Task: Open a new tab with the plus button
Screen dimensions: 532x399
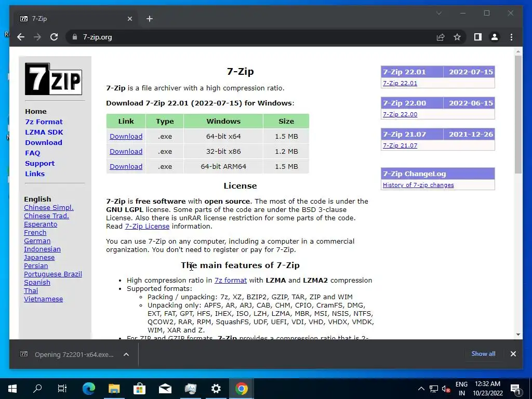Action: [x=150, y=19]
